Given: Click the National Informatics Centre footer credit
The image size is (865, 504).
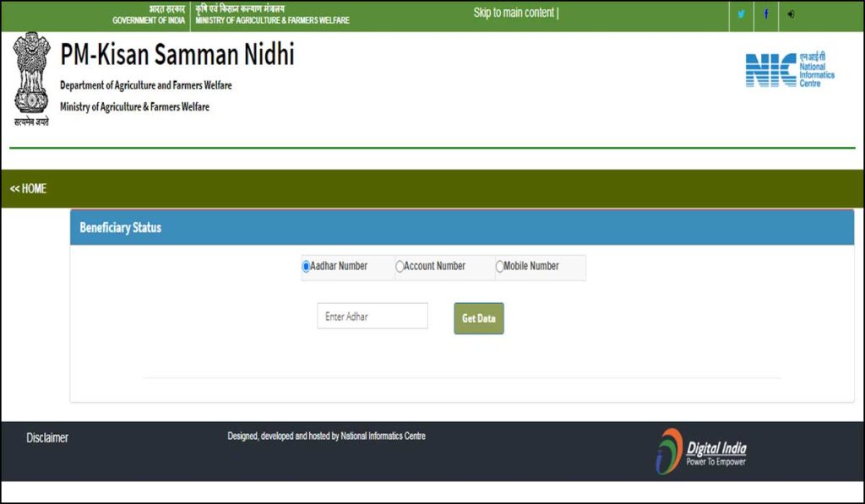Looking at the screenshot, I should click(x=326, y=436).
